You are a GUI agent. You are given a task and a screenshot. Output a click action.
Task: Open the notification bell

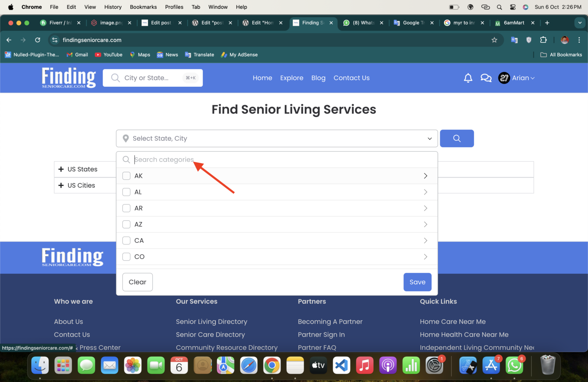pyautogui.click(x=468, y=78)
